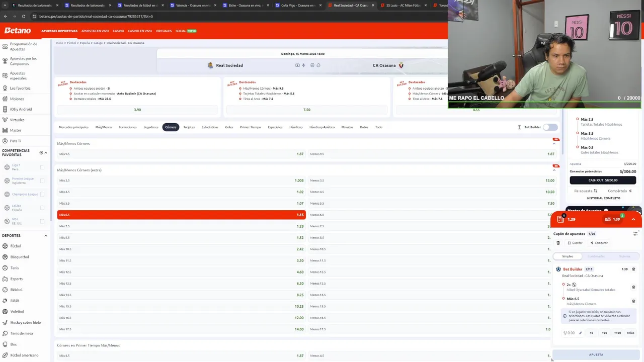Screen dimensions: 644x362
Task: Open Programación de Apuestas icon
Action: 5,46
